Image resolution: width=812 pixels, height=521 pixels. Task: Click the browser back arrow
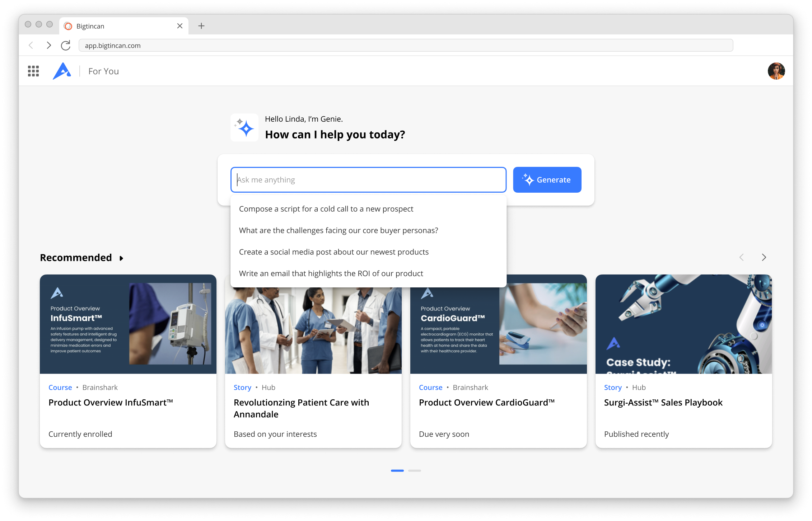tap(31, 45)
